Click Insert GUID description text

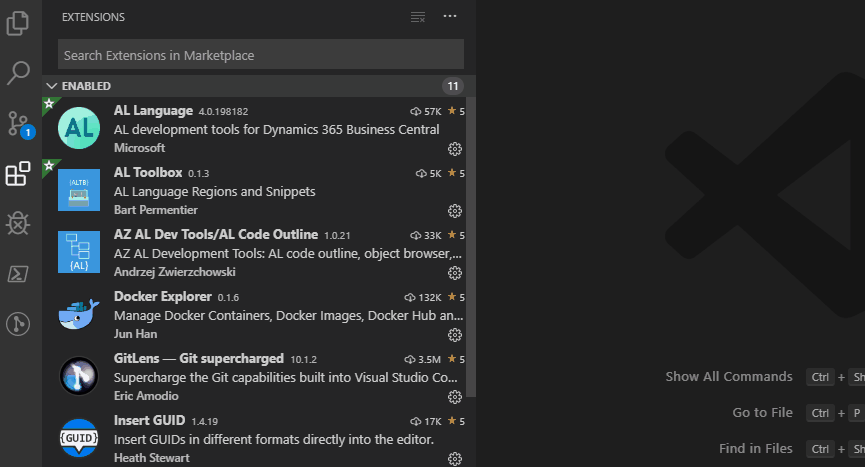tap(274, 439)
